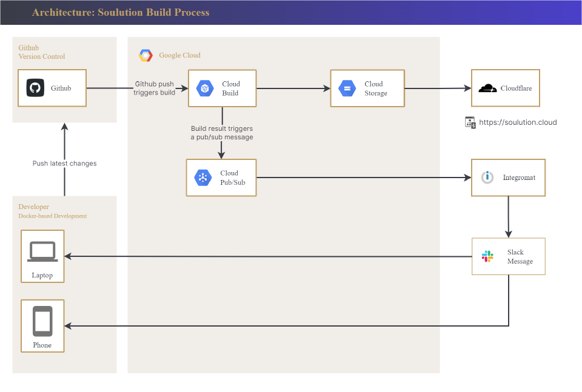Click the 'Docker-based Development' subtitle
This screenshot has width=582, height=392.
click(52, 216)
